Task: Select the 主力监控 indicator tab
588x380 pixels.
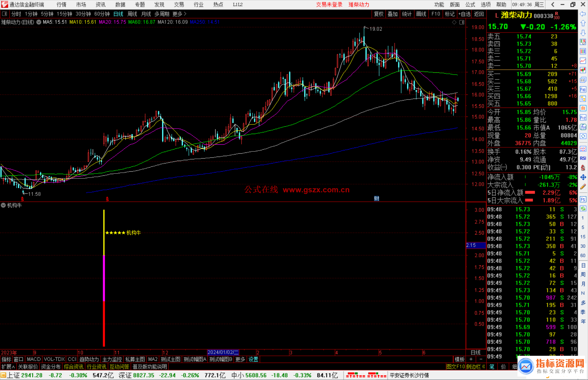Action: [112, 359]
